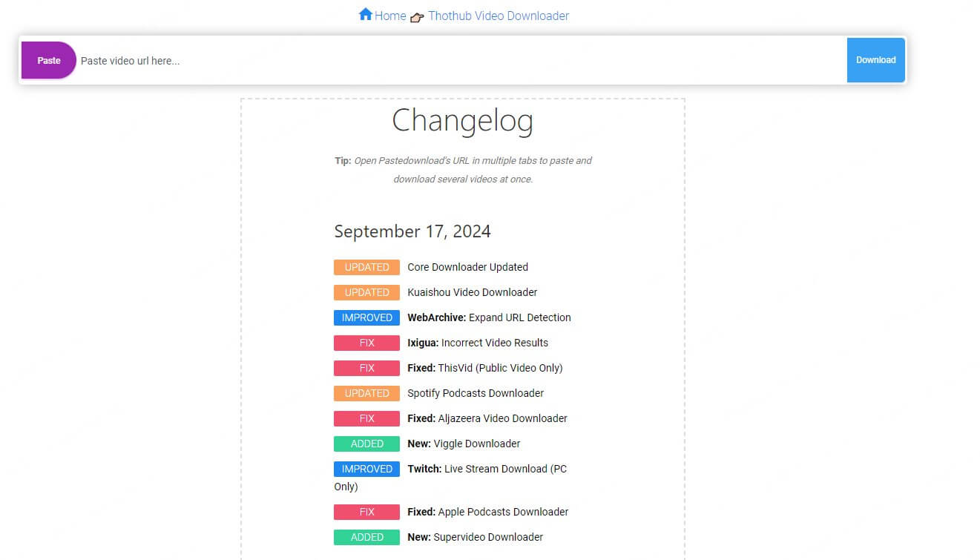Click UPDATED badge beside Kuaishou Video Downloader
The width and height of the screenshot is (980, 560).
click(x=366, y=292)
